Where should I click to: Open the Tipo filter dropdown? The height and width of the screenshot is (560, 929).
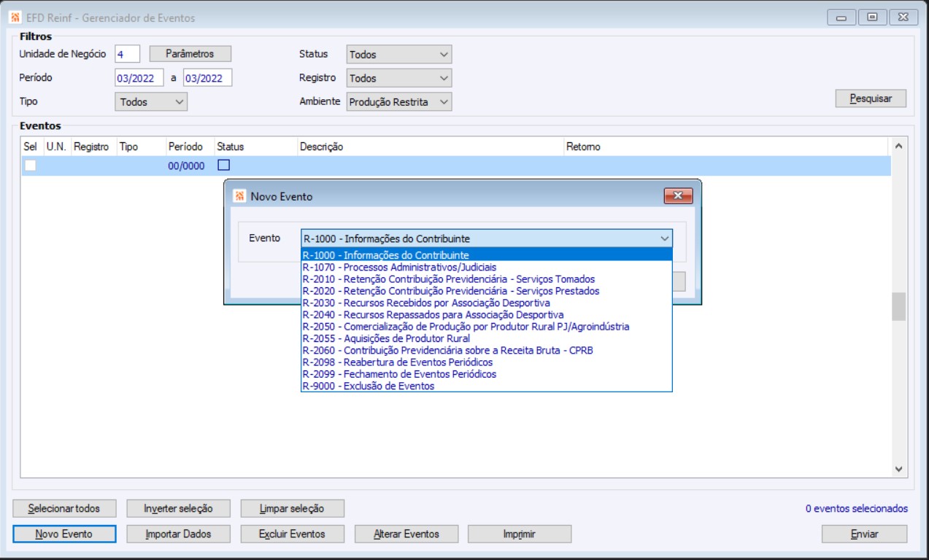151,102
